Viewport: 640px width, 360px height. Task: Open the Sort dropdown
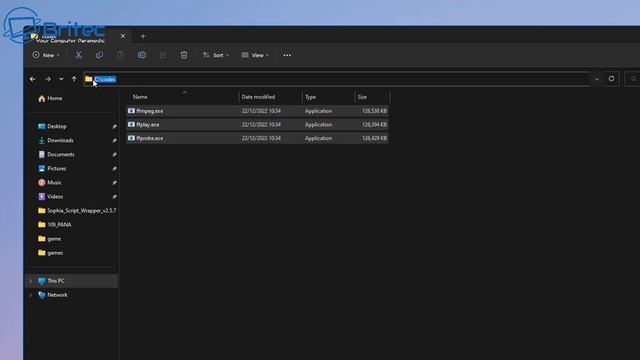pyautogui.click(x=216, y=55)
